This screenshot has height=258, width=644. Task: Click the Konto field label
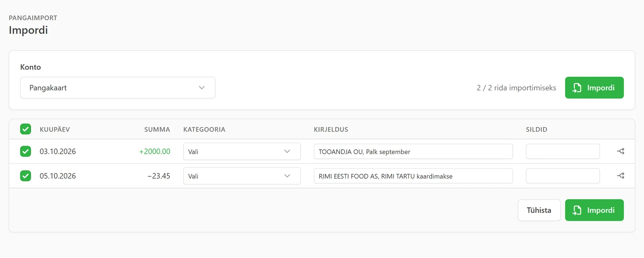(31, 67)
